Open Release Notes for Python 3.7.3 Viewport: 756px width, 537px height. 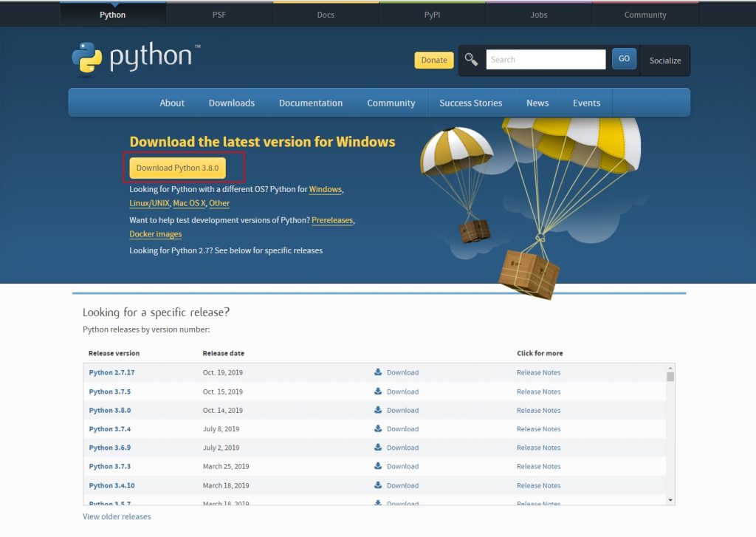click(x=538, y=467)
